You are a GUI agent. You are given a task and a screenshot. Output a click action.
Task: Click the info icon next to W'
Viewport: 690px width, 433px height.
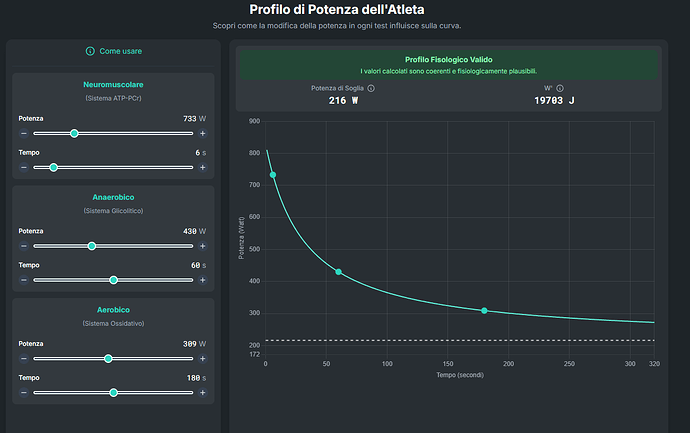click(x=561, y=88)
